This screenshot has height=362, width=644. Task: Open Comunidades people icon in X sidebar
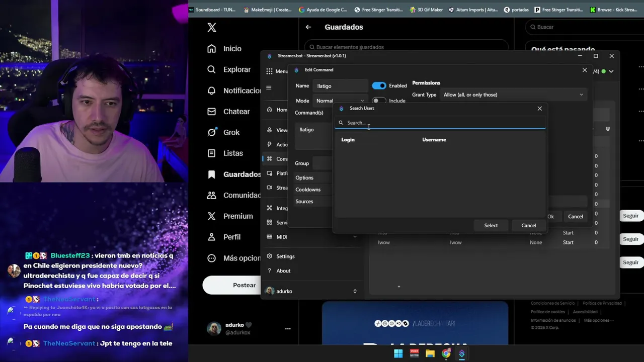tap(212, 195)
